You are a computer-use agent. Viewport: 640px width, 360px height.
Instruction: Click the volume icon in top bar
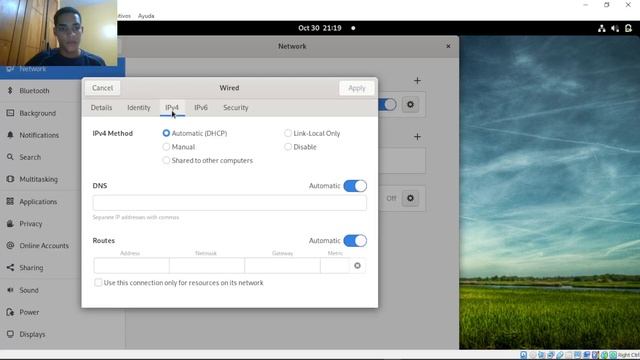coord(615,28)
